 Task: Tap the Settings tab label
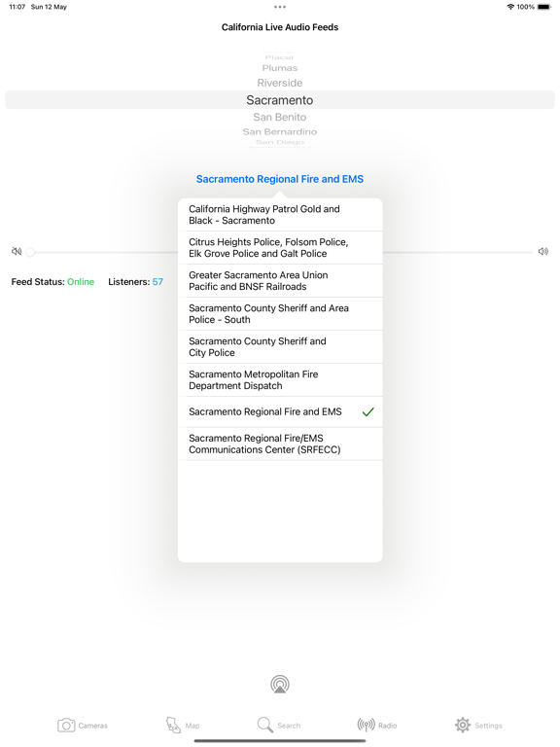pos(489,726)
